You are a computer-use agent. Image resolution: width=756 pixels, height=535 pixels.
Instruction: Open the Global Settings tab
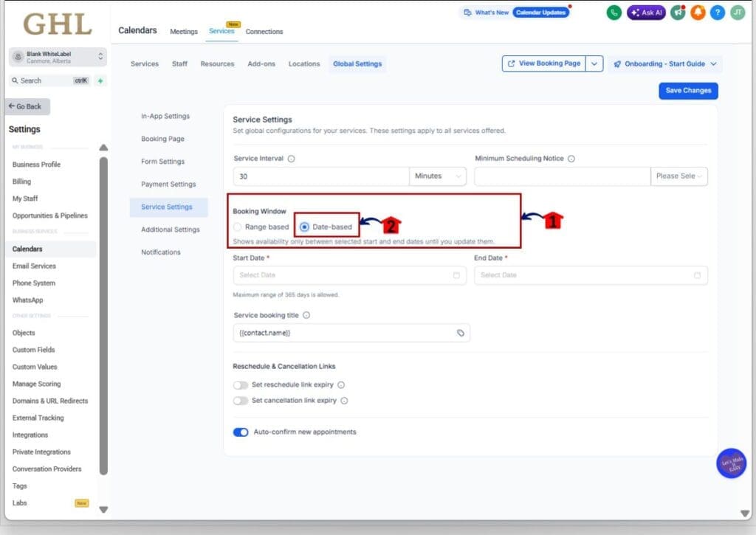[357, 64]
